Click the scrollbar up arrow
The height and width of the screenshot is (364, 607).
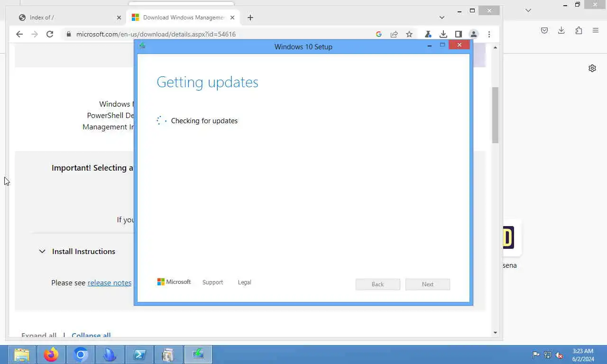tap(495, 47)
